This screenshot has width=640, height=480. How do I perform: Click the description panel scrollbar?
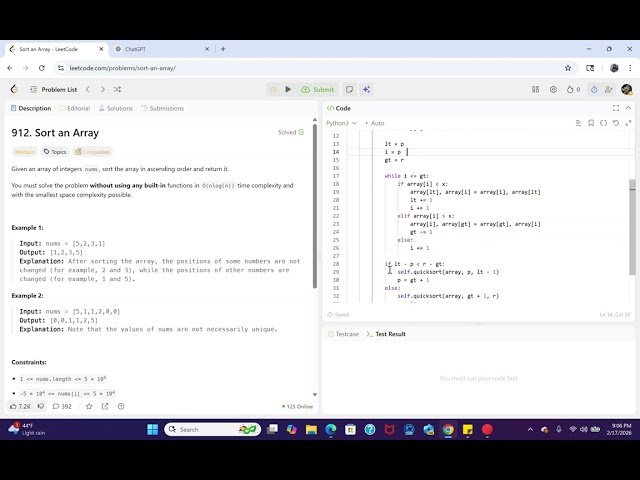click(315, 206)
